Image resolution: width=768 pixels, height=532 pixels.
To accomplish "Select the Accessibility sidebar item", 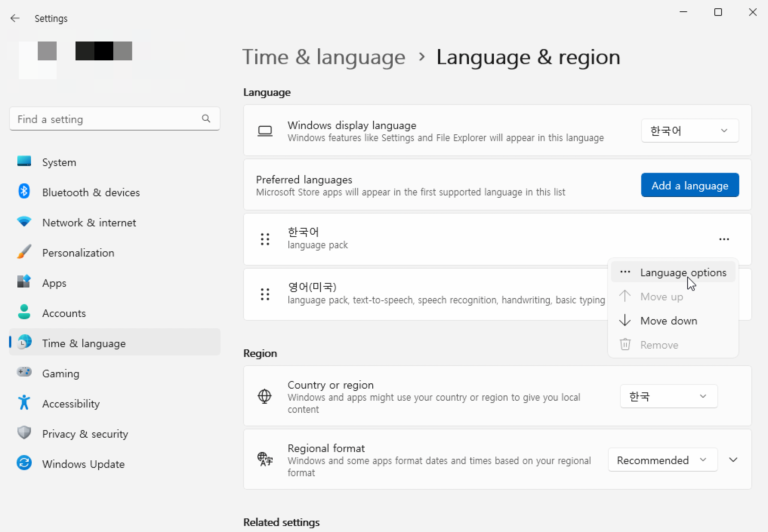I will (x=71, y=404).
